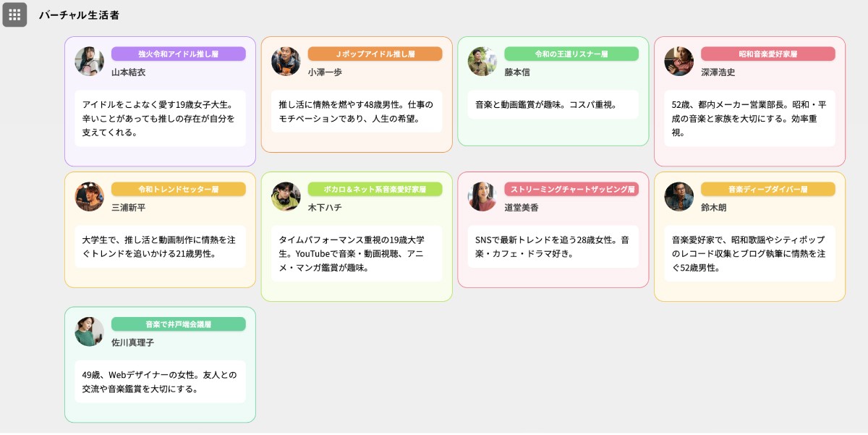
Task: Click 山本結衣's avatar photo
Action: [89, 62]
